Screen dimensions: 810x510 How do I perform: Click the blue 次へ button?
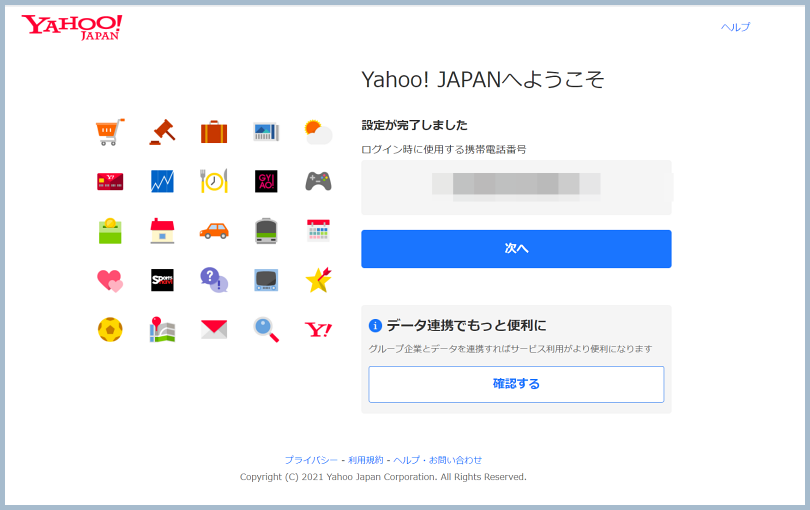(x=516, y=249)
